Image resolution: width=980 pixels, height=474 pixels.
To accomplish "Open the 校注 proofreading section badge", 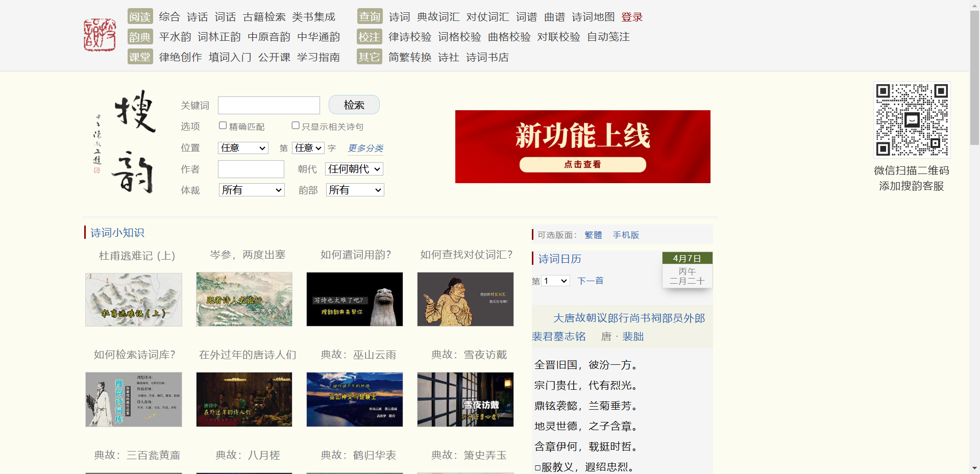I will 369,36.
